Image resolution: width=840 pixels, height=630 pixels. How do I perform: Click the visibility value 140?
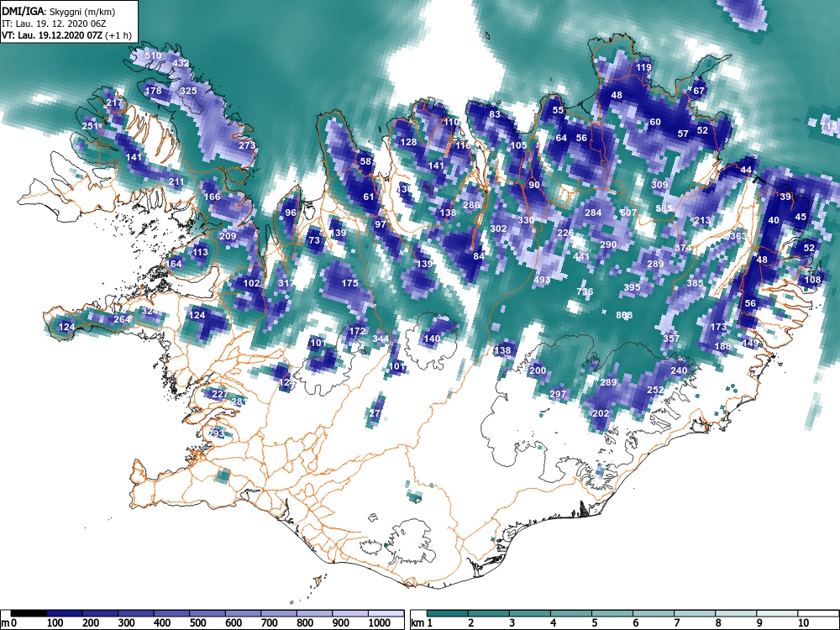(432, 338)
